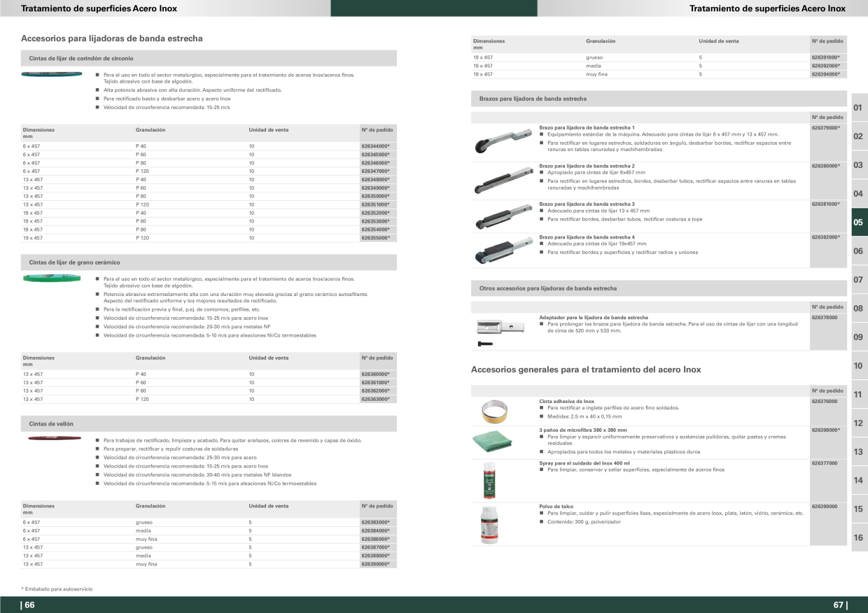Select order number 626376000
868x613 pixels.
tap(825, 402)
